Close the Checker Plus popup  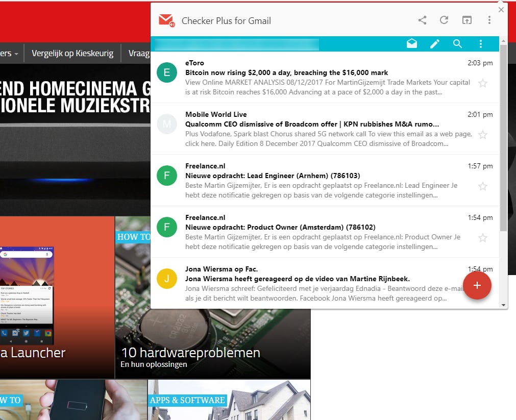(501, 10)
